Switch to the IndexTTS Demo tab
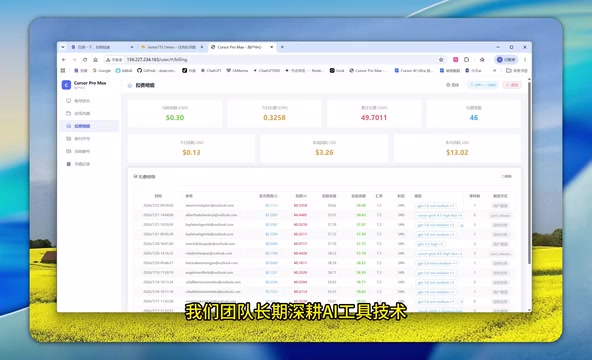 point(172,47)
